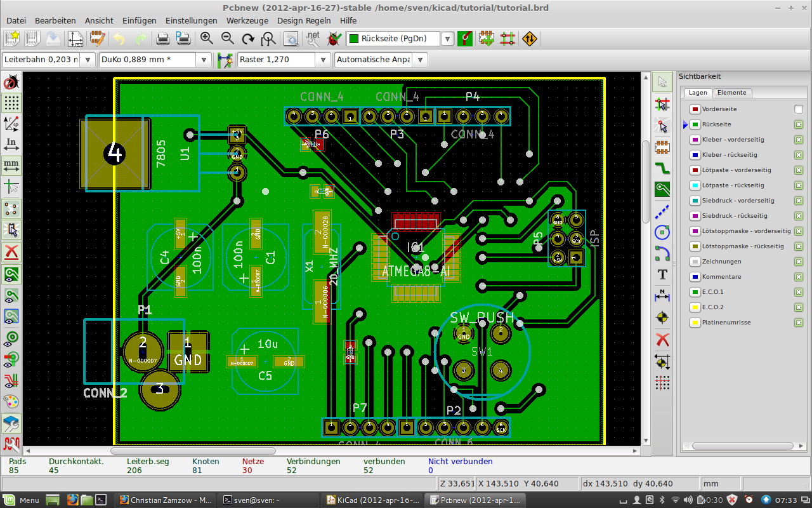The height and width of the screenshot is (508, 812).
Task: Toggle polar coordinates display
Action: [x=11, y=123]
